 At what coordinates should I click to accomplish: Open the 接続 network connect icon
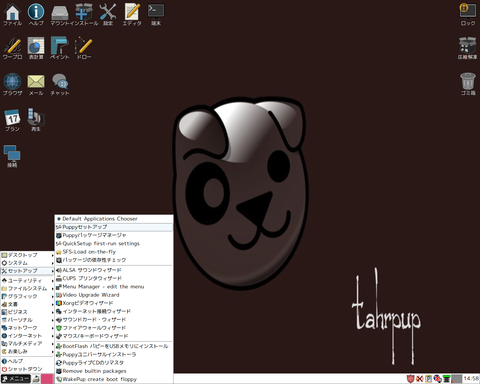click(x=12, y=156)
